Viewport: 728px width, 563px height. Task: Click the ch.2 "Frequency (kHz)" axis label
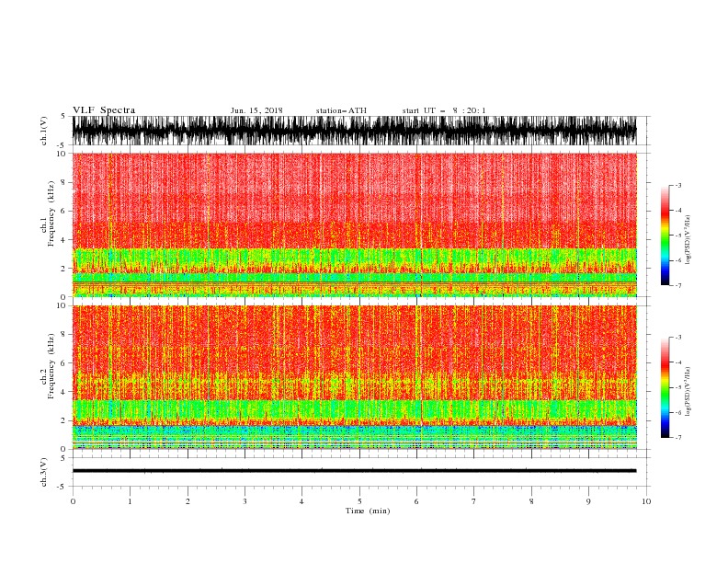pos(51,366)
